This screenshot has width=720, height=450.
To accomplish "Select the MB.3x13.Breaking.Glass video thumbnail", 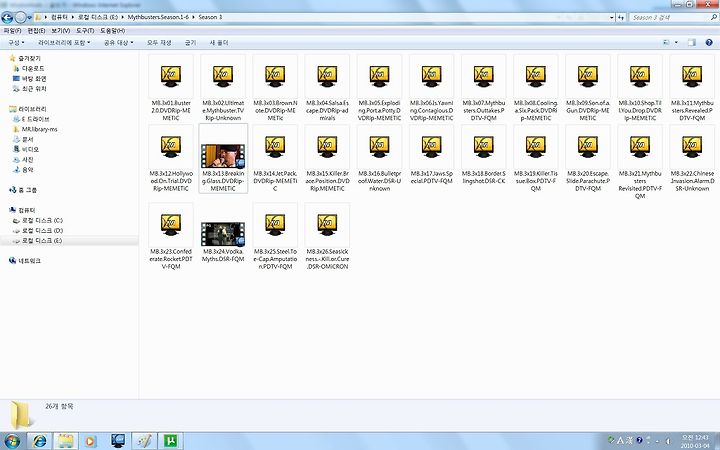I will 223,156.
